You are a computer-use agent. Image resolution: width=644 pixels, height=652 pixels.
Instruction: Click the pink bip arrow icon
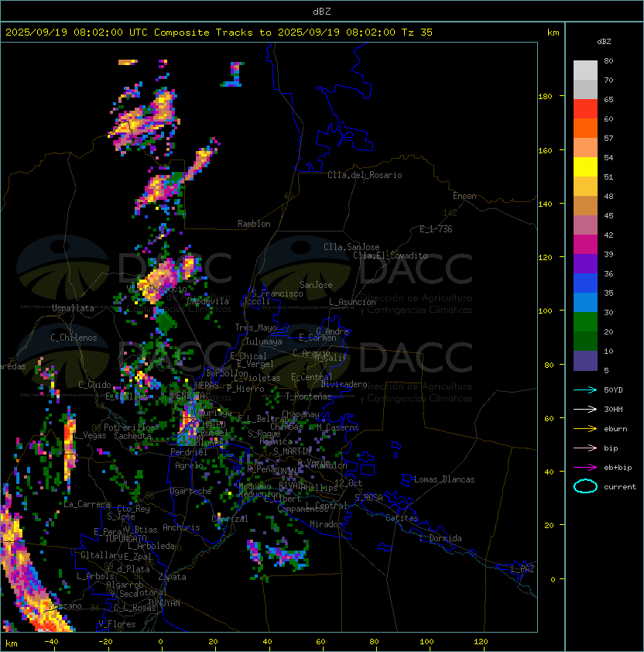[585, 448]
